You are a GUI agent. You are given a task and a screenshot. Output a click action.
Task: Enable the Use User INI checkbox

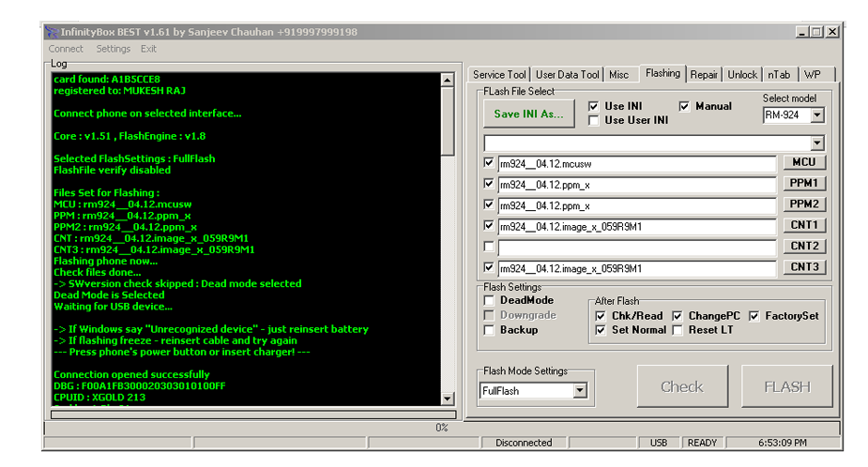(x=594, y=121)
